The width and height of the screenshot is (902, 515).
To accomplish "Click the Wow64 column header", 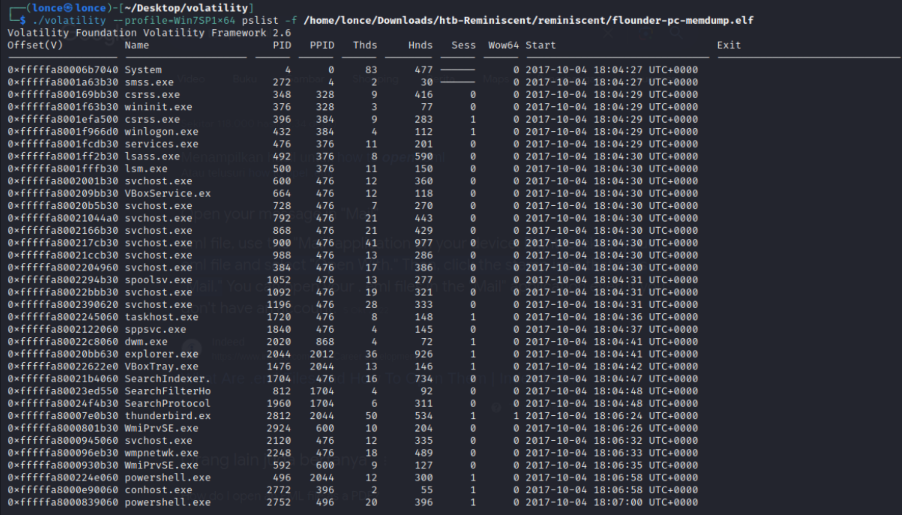I will tap(500, 45).
